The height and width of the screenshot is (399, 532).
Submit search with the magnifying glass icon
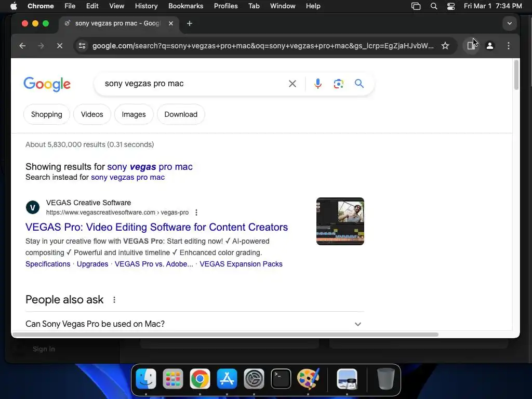point(359,84)
